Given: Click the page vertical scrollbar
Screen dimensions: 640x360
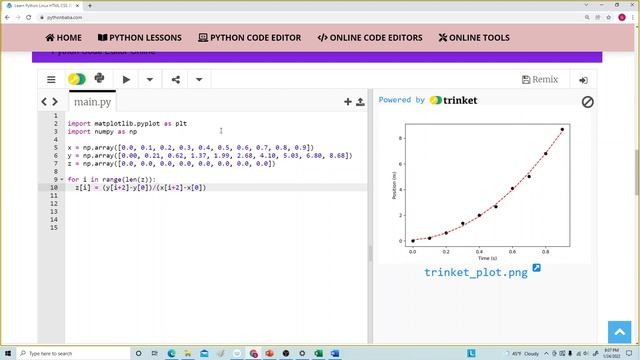Looking at the screenshot, I should (637, 173).
